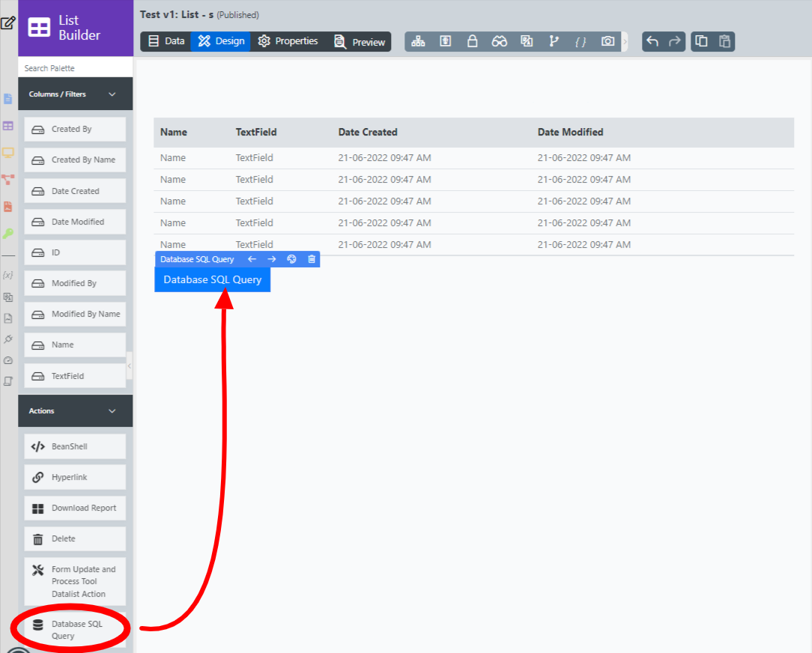Click the undo arrow in the toolbar

coord(652,42)
